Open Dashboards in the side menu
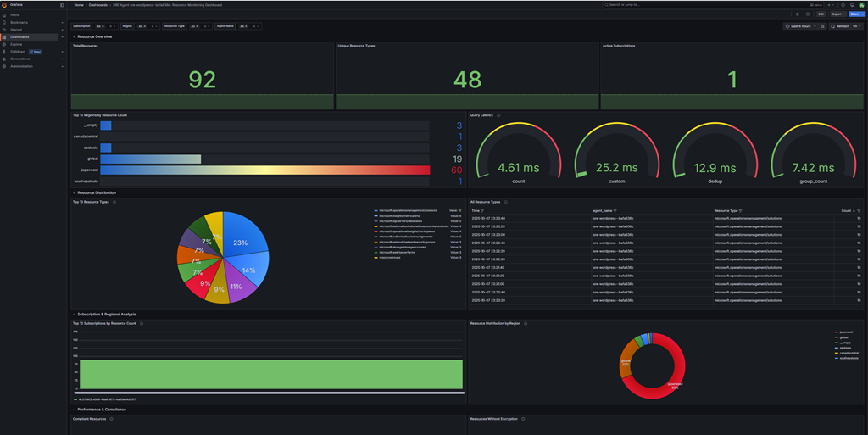The height and width of the screenshot is (435, 868). point(19,37)
